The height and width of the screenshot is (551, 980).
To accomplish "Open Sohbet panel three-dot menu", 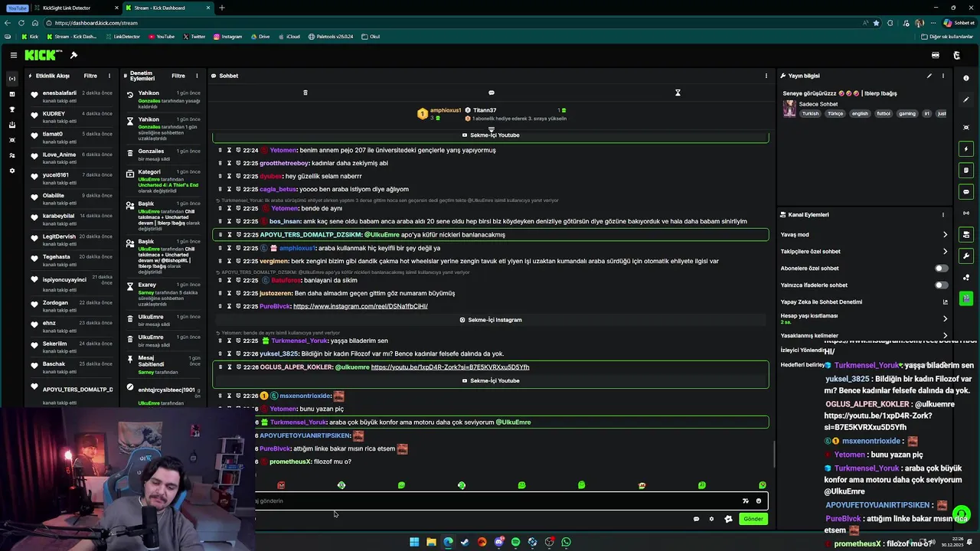I will pos(766,76).
